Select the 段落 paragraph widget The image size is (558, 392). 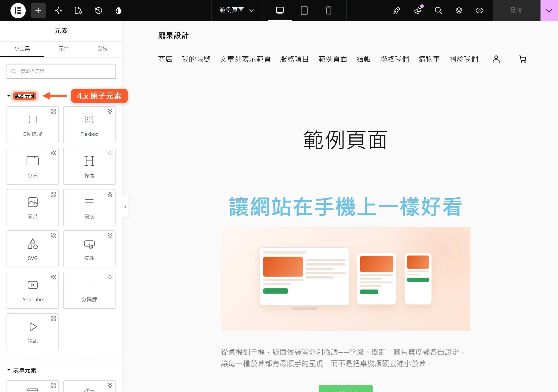pyautogui.click(x=89, y=208)
